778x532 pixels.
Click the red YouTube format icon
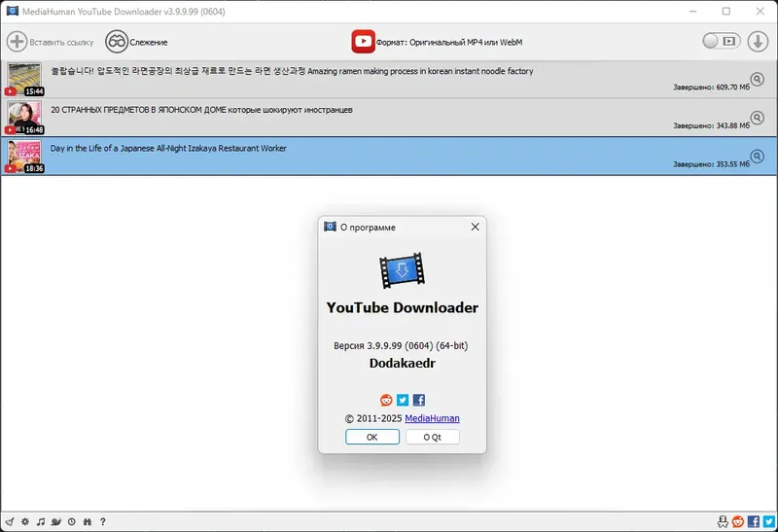click(363, 41)
